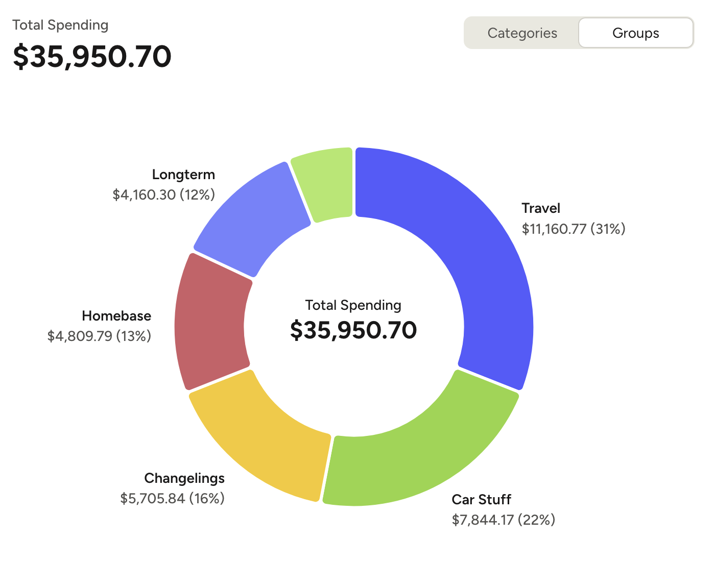Viewport: 714px width, 588px height.
Task: Click the Travel group label
Action: pos(541,208)
